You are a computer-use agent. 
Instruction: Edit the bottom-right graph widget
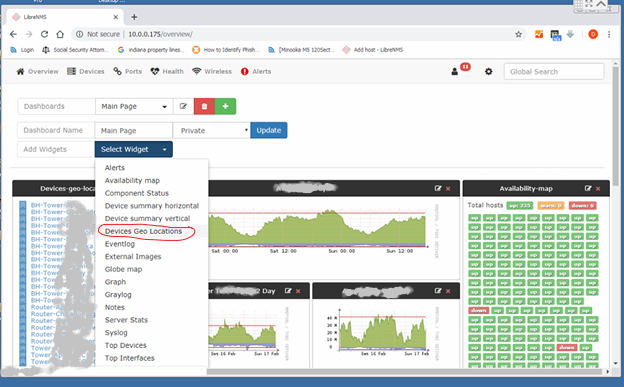coord(438,291)
